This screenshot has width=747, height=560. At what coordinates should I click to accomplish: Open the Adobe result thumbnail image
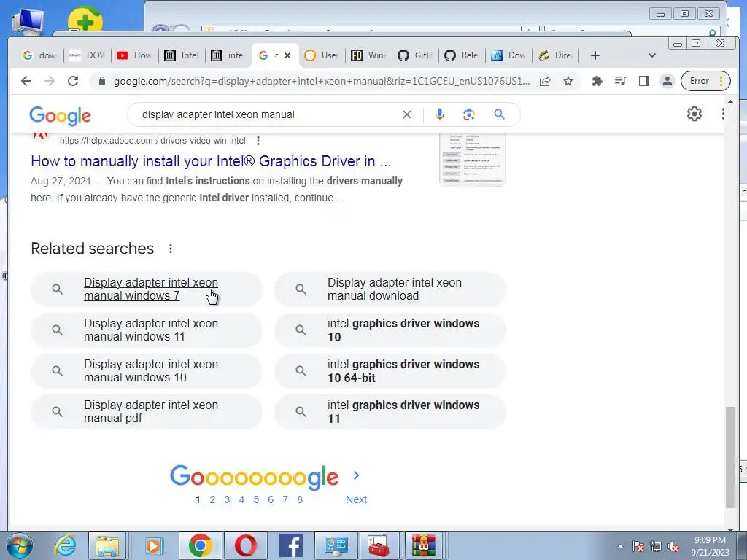pos(472,160)
